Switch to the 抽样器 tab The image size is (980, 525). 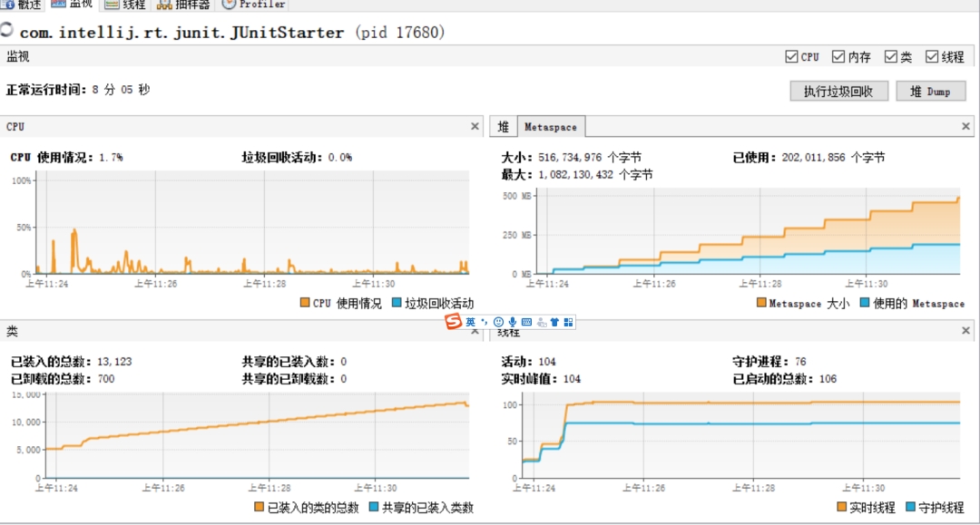point(182,5)
